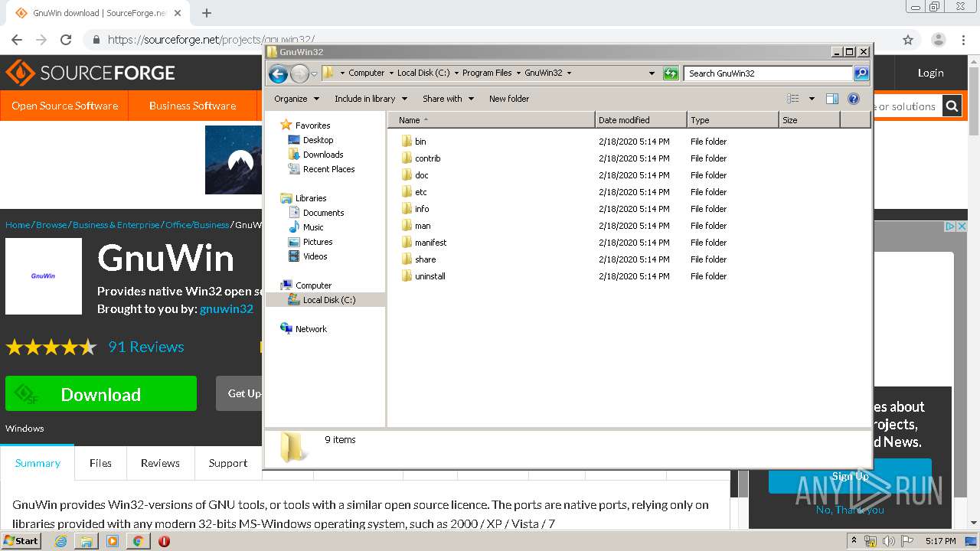Screen dimensions: 980x551
Task: Expand the Local Disk (C:) breadcrumb arrow
Action: [456, 73]
